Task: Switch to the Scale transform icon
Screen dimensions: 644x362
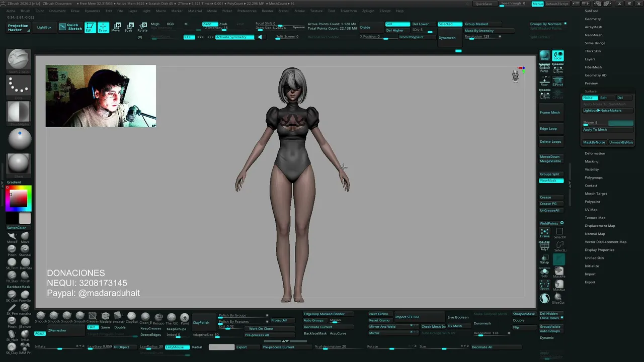Action: coord(129,27)
